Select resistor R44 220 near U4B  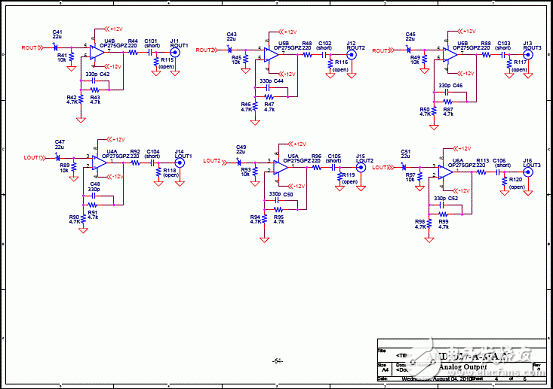point(133,52)
